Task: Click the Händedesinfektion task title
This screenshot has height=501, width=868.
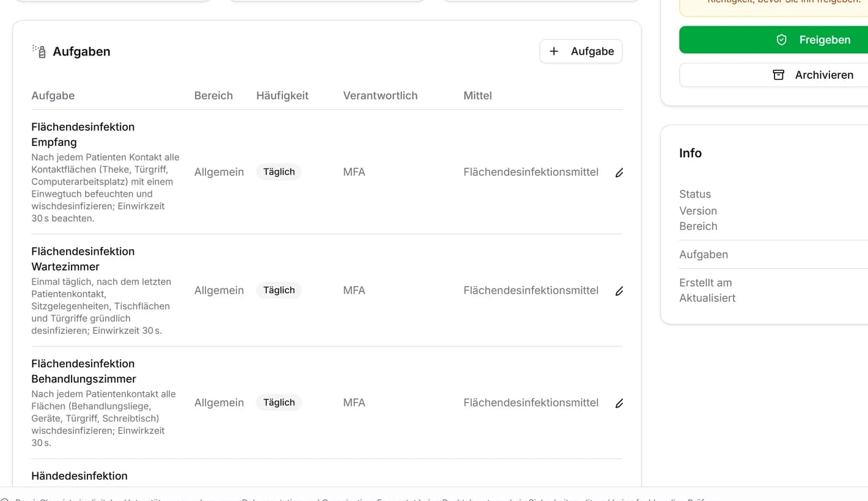Action: (x=79, y=476)
